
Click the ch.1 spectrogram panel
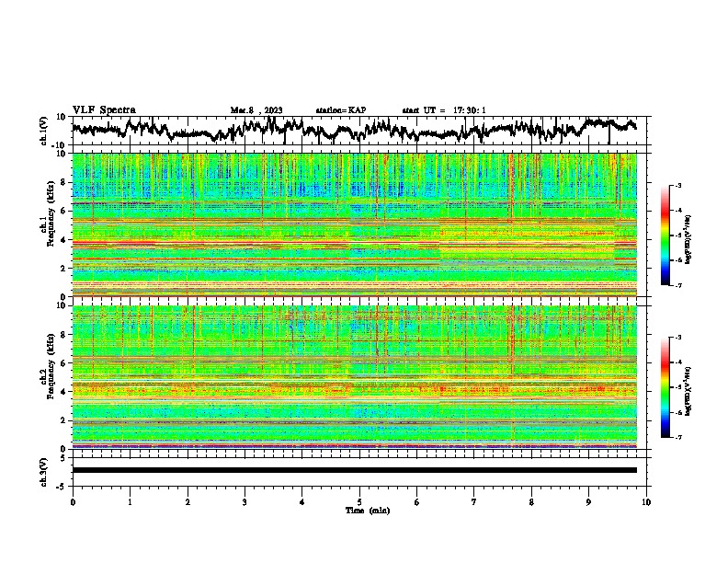point(354,224)
